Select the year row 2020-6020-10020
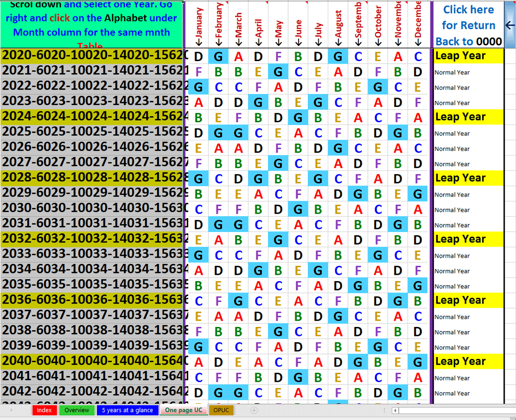Image resolution: width=516 pixels, height=420 pixels. (x=92, y=56)
